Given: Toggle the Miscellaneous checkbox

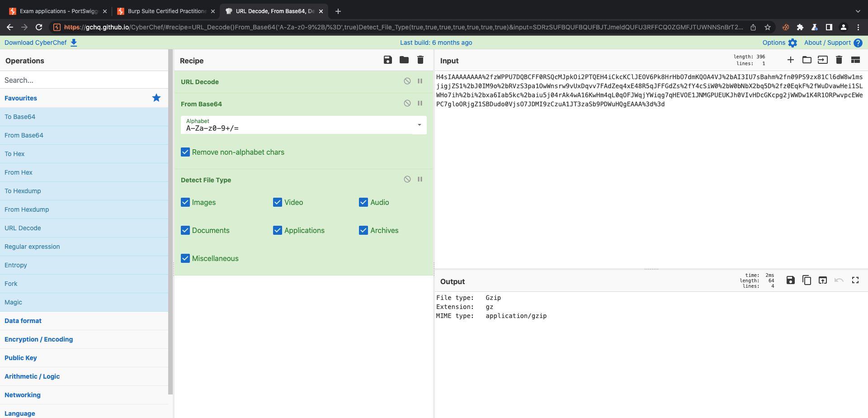Looking at the screenshot, I should pos(185,258).
